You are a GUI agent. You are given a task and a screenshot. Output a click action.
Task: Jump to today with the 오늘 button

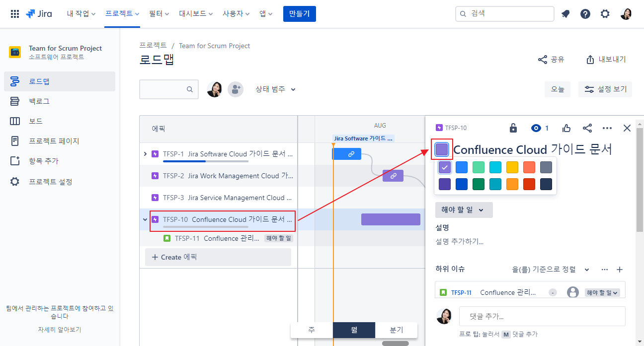pos(558,89)
